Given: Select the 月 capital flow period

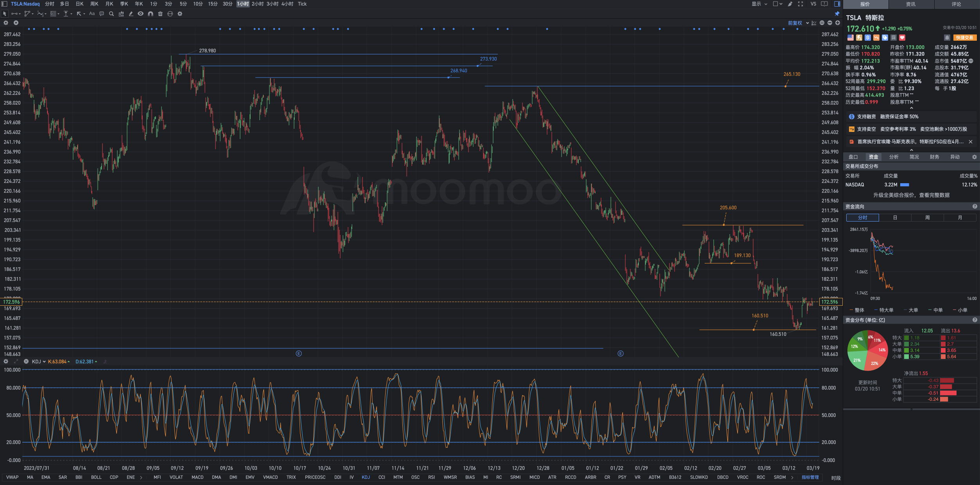Looking at the screenshot, I should tap(960, 218).
